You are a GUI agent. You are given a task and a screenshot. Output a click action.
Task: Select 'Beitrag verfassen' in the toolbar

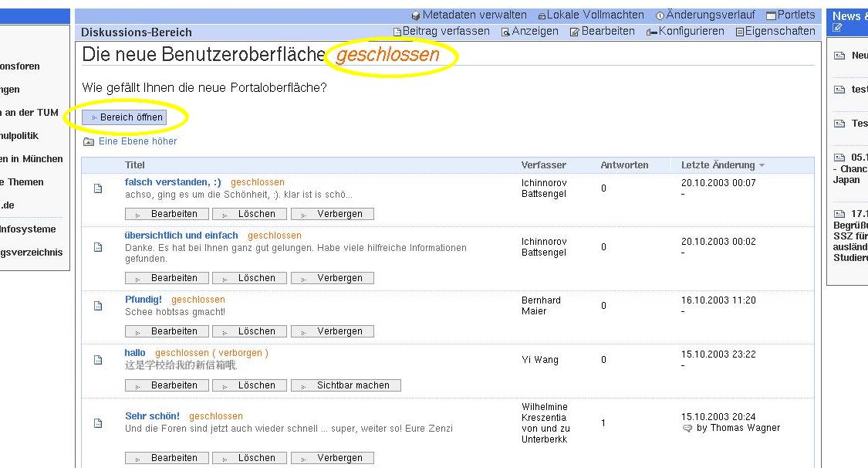click(x=441, y=32)
